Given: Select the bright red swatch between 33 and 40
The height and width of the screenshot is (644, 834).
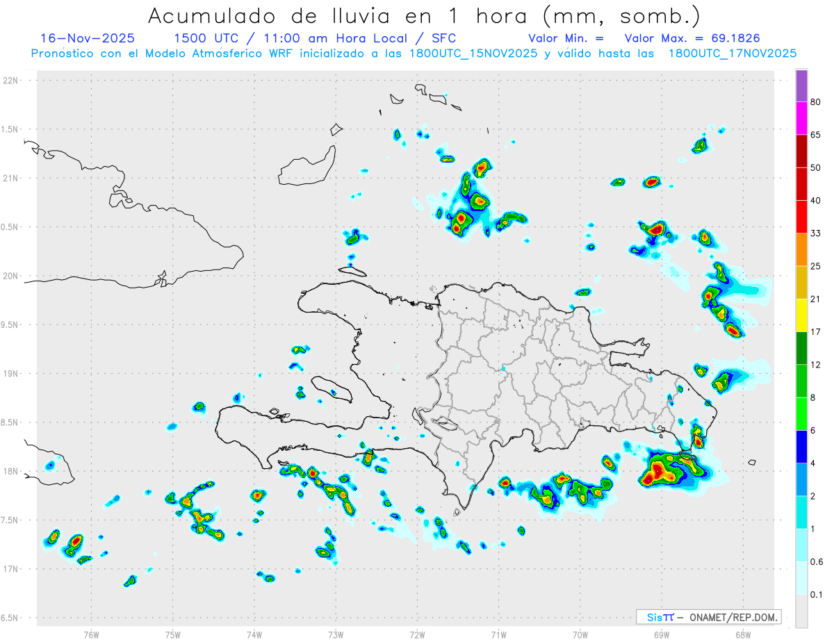Looking at the screenshot, I should click(x=801, y=217).
